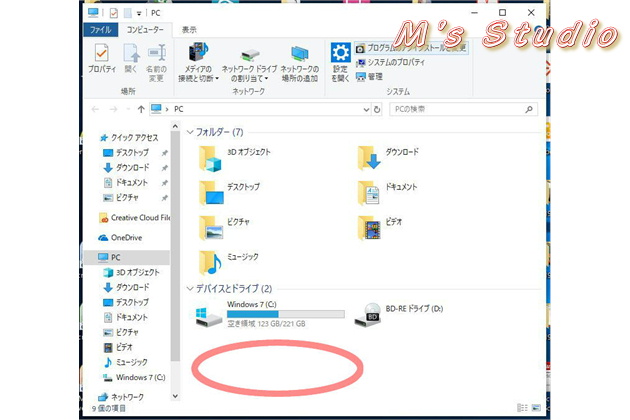Open the quick access toolbar customize arrow

tap(139, 13)
